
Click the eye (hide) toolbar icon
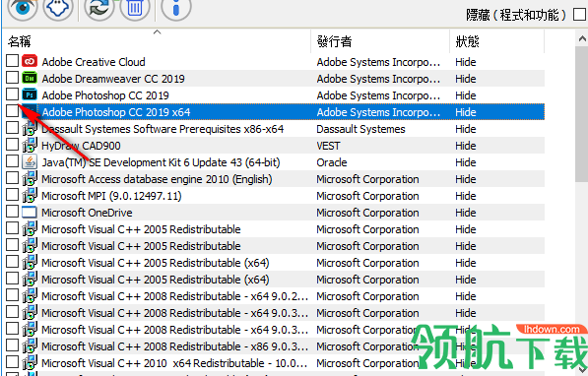tap(23, 8)
